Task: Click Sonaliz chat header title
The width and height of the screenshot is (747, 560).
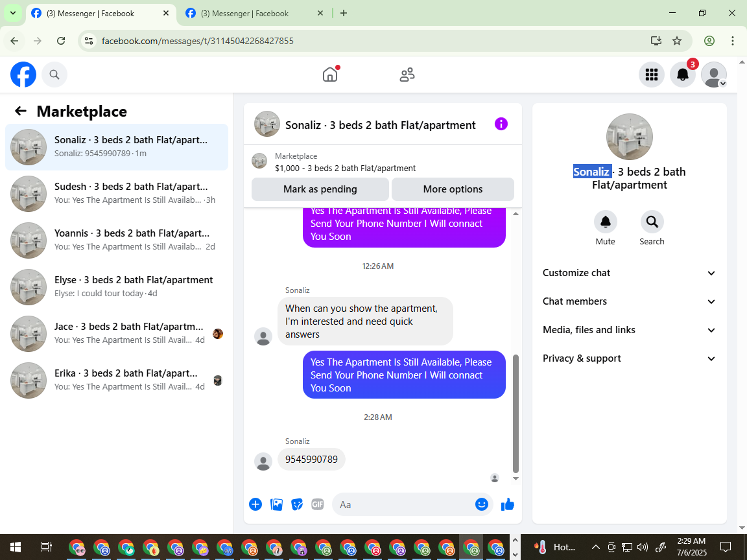Action: [x=380, y=124]
